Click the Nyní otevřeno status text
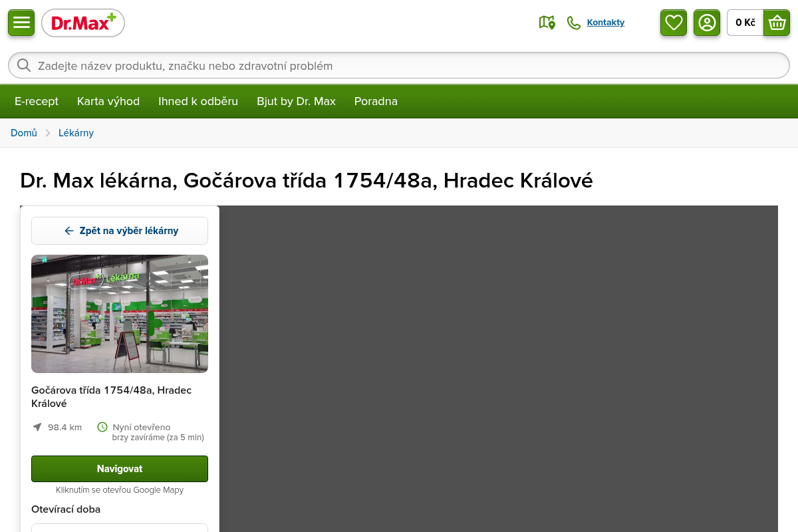This screenshot has width=798, height=532. click(x=142, y=427)
